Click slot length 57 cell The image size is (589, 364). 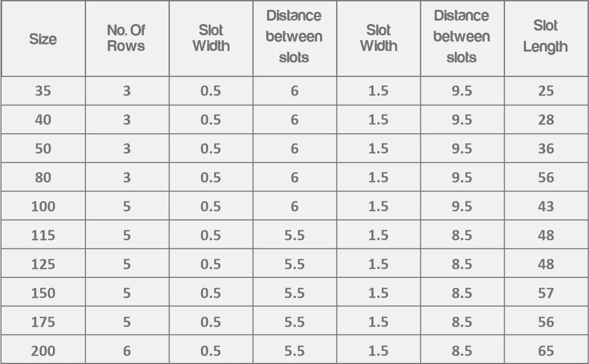click(x=546, y=293)
